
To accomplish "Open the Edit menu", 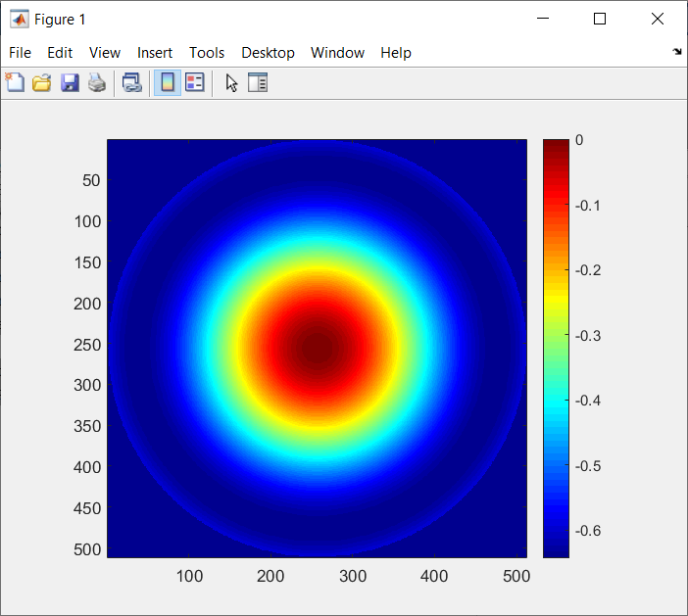I will [x=60, y=53].
